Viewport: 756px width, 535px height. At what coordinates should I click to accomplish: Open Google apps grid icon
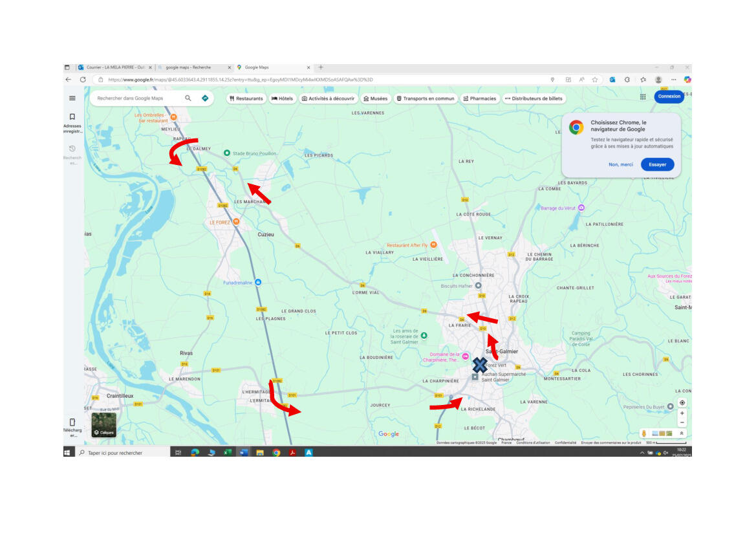[x=643, y=96]
